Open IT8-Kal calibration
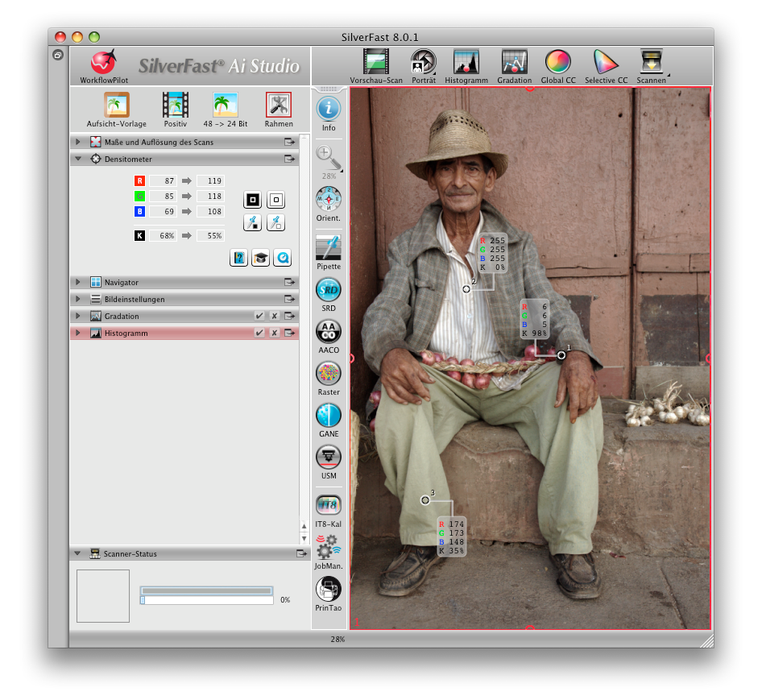Image resolution: width=762 pixels, height=700 pixels. pyautogui.click(x=328, y=505)
